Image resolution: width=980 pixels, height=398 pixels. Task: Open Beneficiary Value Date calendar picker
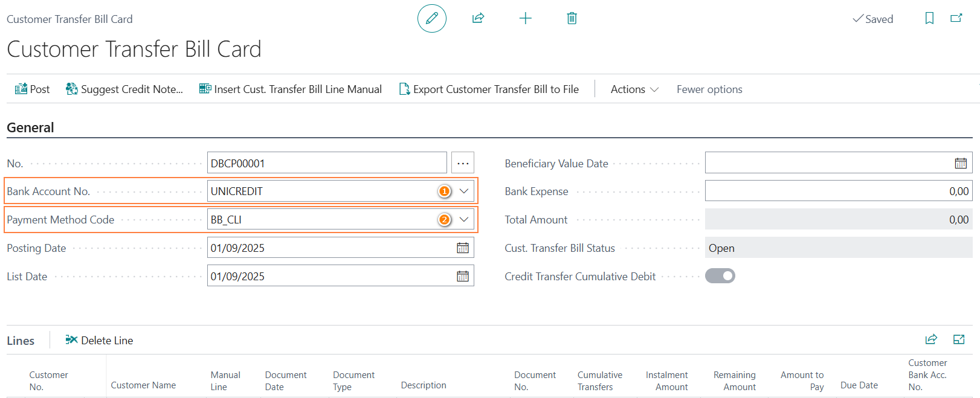point(961,163)
